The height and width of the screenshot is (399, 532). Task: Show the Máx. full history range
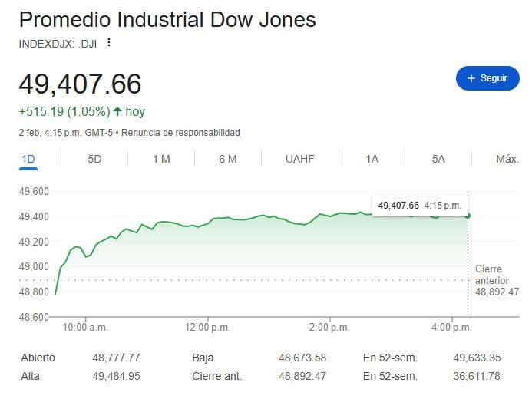pyautogui.click(x=507, y=159)
